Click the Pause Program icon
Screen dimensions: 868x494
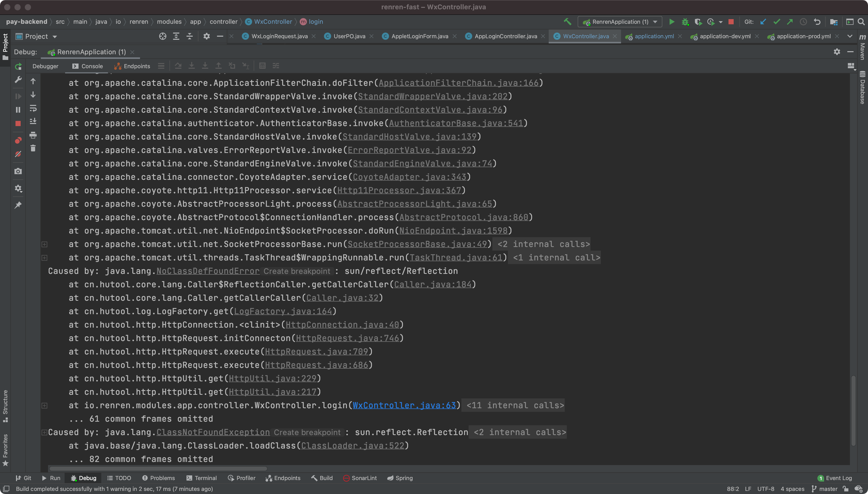tap(18, 110)
